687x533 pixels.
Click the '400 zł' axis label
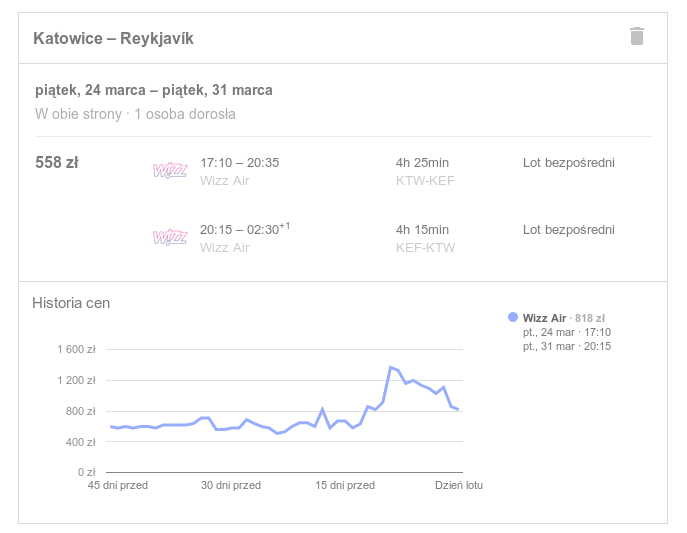click(x=81, y=442)
